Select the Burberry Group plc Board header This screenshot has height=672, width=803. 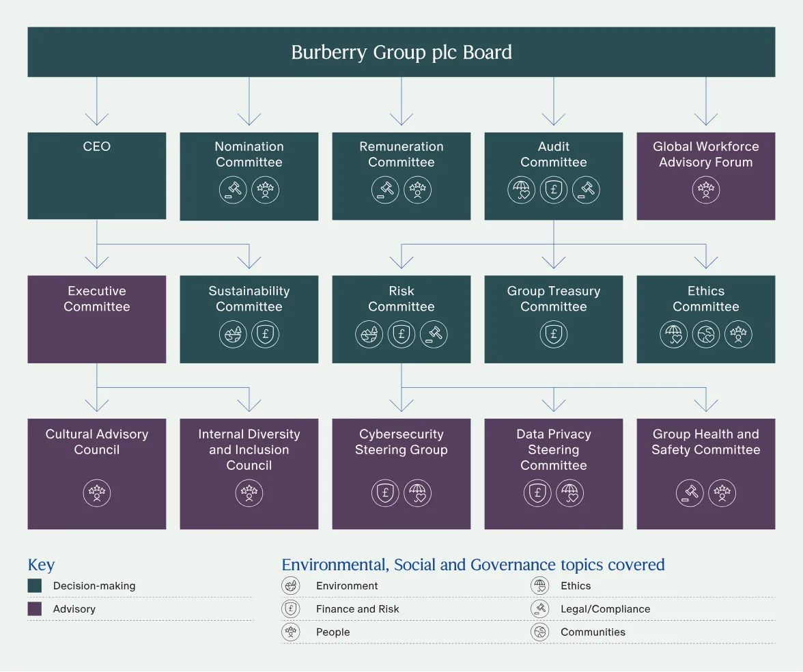[401, 52]
